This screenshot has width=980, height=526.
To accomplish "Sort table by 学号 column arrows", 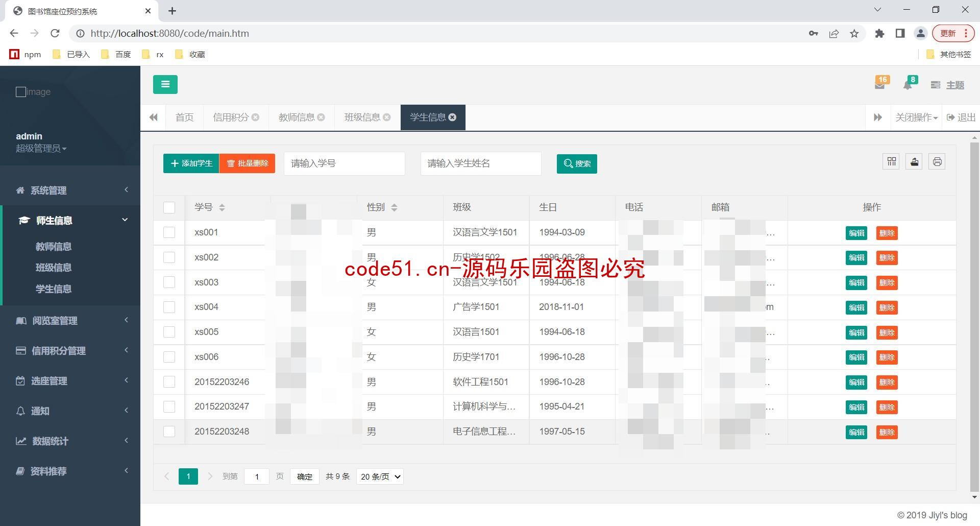I will point(222,207).
